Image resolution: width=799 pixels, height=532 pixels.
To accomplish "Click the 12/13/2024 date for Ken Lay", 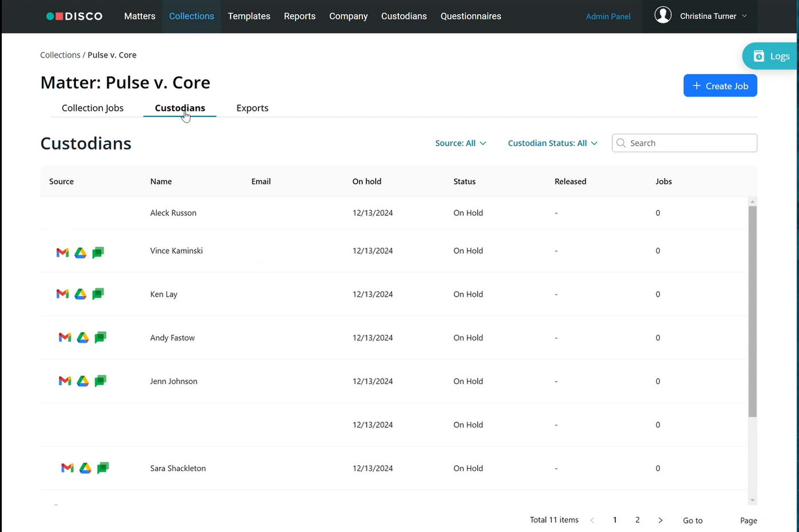I will [x=373, y=294].
